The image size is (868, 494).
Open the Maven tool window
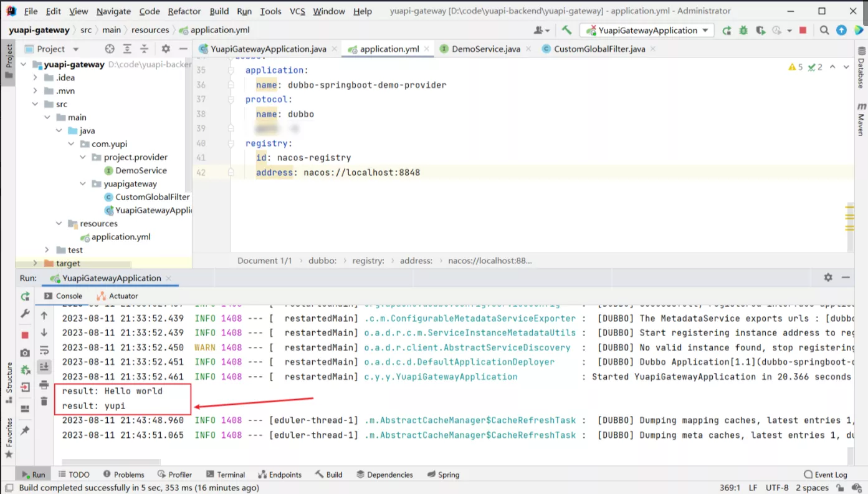pyautogui.click(x=861, y=119)
